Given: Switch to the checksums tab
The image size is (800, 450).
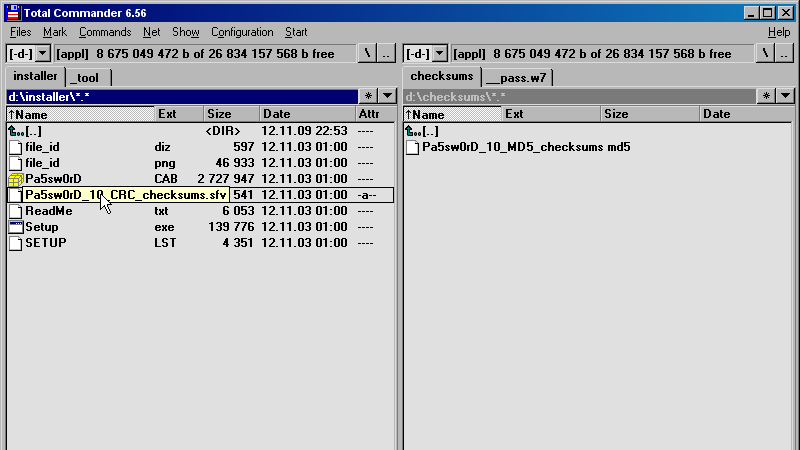Looking at the screenshot, I should pos(442,77).
